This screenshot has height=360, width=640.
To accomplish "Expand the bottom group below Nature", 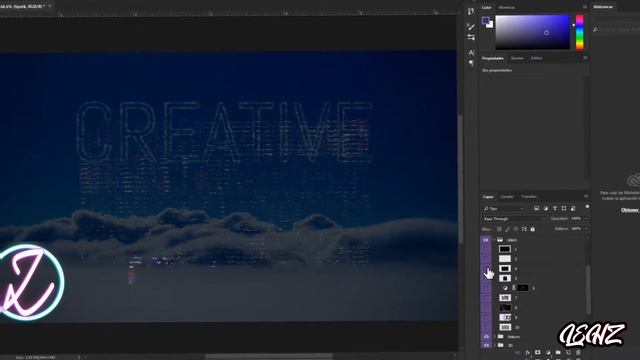I will [x=494, y=345].
